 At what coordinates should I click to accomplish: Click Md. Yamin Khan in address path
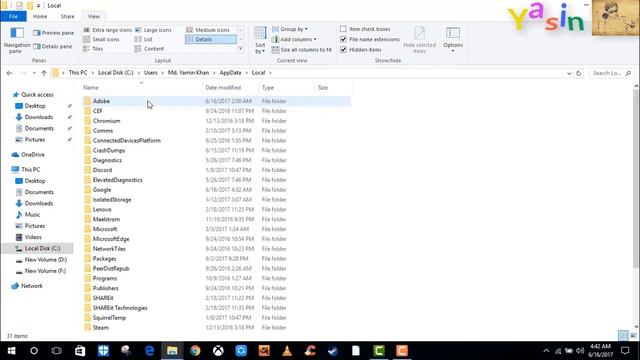(189, 73)
